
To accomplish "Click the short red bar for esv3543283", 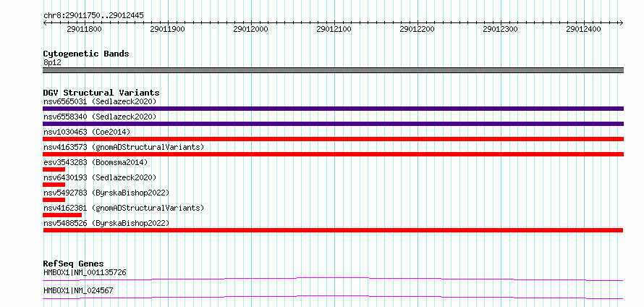I will [x=54, y=169].
